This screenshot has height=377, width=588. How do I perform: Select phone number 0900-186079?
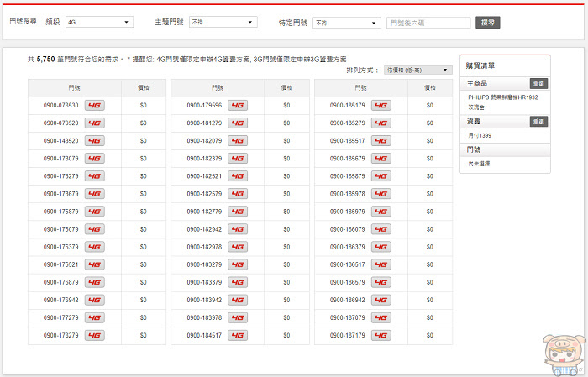pos(347,229)
